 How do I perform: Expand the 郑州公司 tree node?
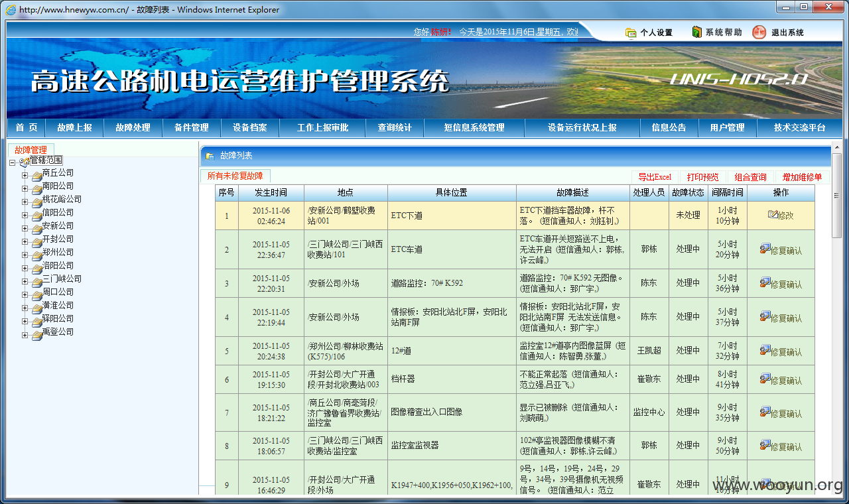[x=25, y=255]
